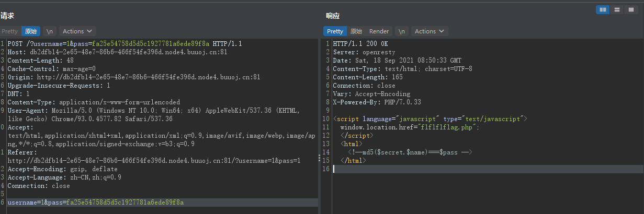Viewport: 644px width, 214px height.
Task: Click the Accept-Encoding: gzip, deflate line
Action: pos(62,169)
